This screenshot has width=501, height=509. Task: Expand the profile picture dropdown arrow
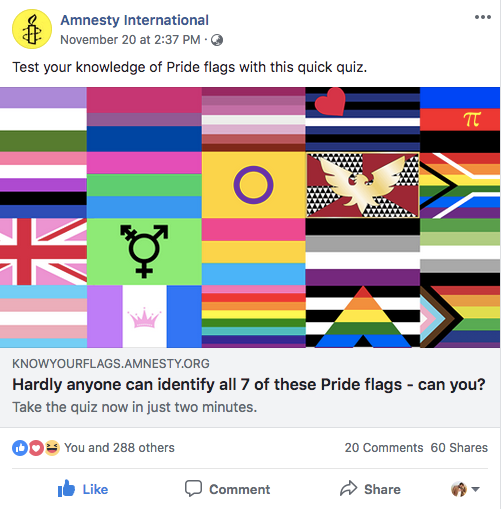475,489
